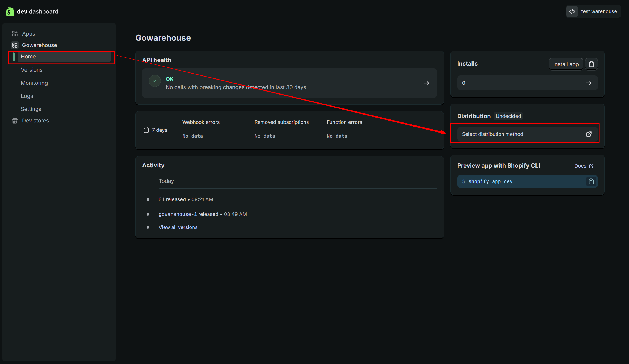Click View all versions link
Screen dimensions: 629x364
[x=178, y=227]
